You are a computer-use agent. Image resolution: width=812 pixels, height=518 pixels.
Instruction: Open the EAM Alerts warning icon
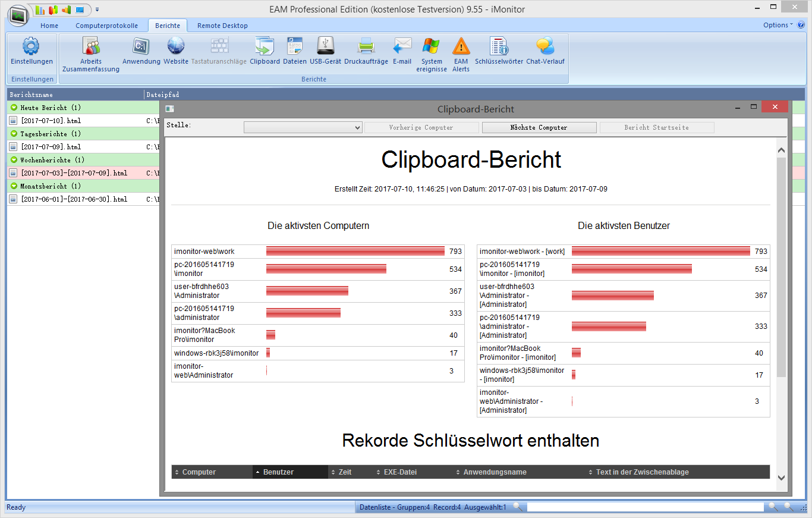point(461,47)
